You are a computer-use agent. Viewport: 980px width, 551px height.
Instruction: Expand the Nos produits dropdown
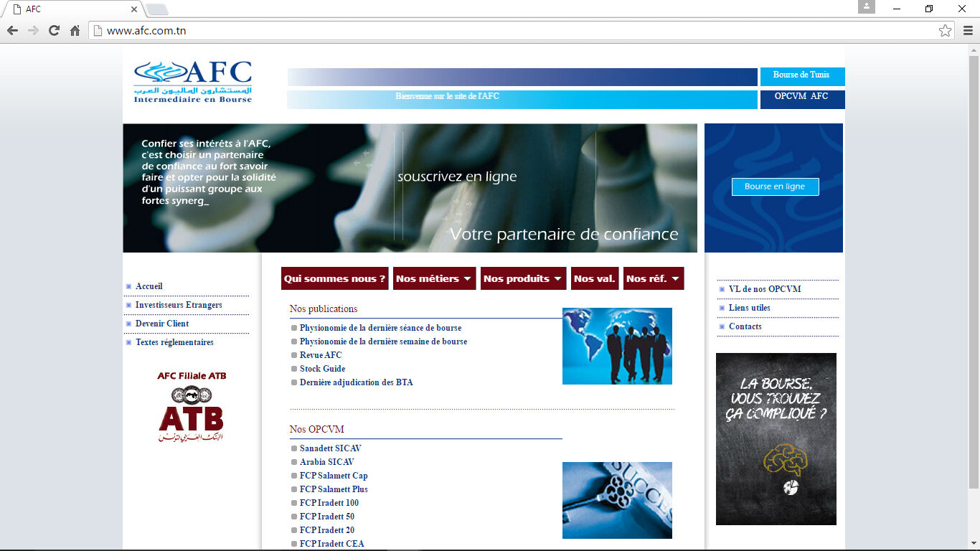[523, 278]
